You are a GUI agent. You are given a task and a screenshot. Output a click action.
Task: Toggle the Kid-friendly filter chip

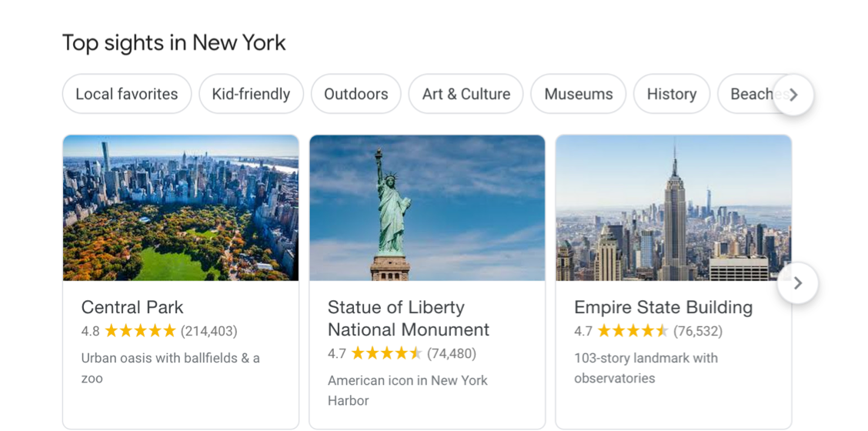click(x=251, y=94)
